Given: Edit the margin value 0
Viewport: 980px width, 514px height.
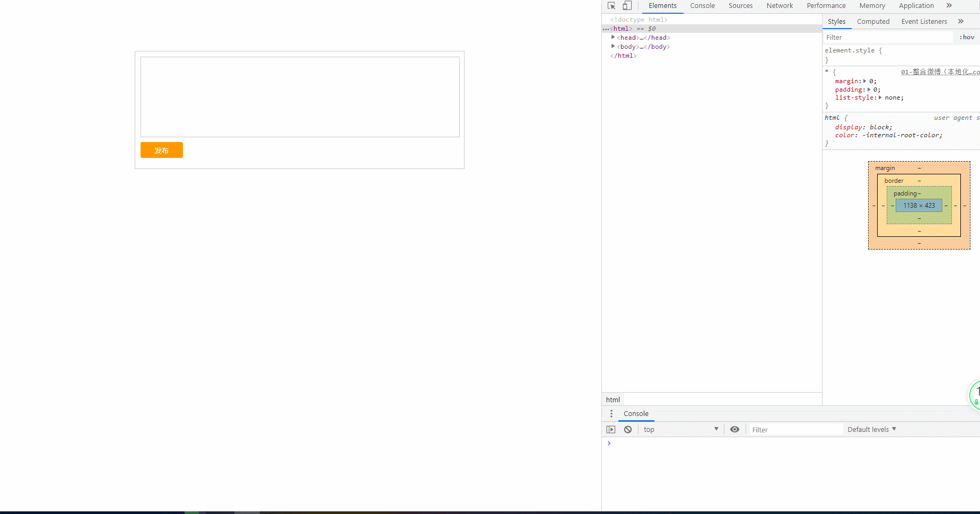Looking at the screenshot, I should pos(871,81).
